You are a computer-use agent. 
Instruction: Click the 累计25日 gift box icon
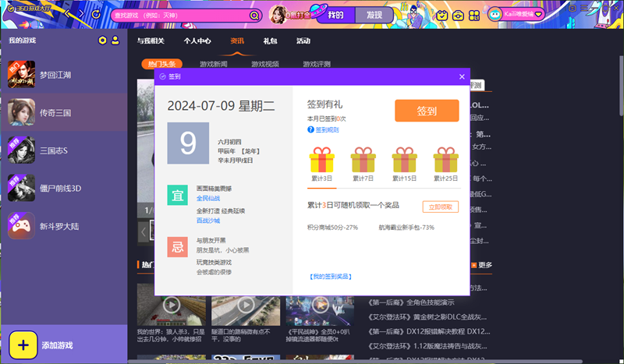click(x=445, y=160)
